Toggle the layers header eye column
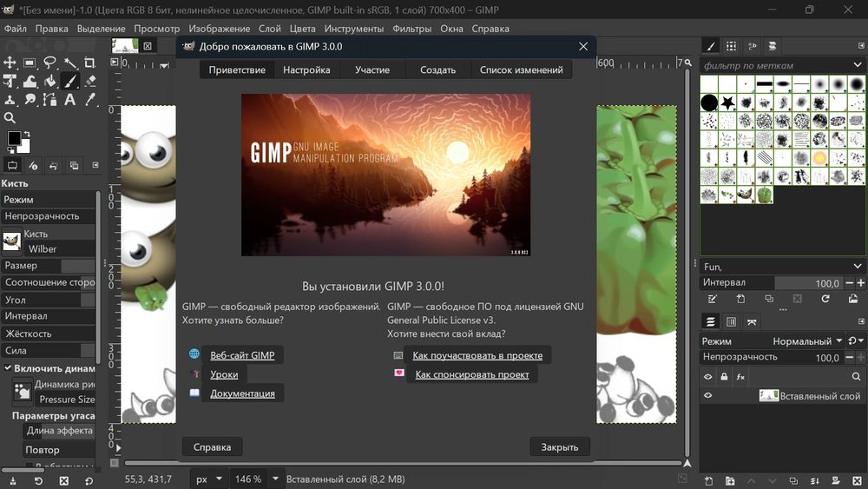Screen dimensions: 868x489 (707, 377)
